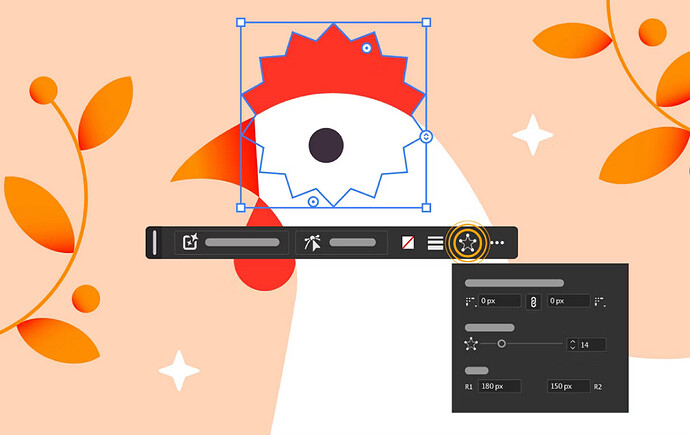Click the top-right bounding box handle
This screenshot has height=435, width=690.
click(x=426, y=22)
